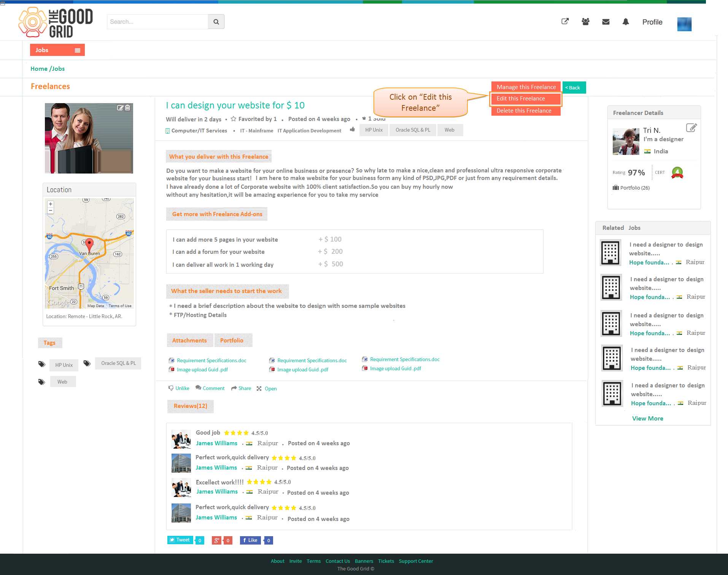Open the messages envelope icon
Viewport: 728px width, 575px height.
point(606,22)
